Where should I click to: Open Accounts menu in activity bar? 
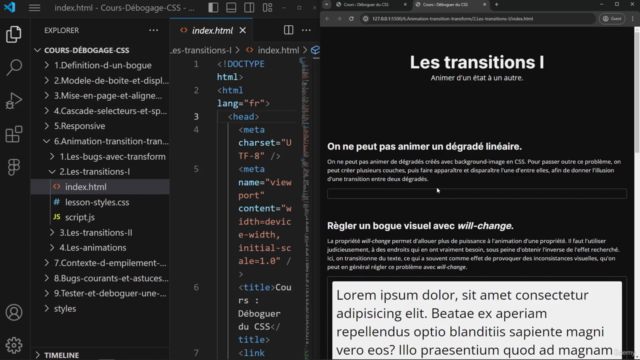[x=14, y=312]
